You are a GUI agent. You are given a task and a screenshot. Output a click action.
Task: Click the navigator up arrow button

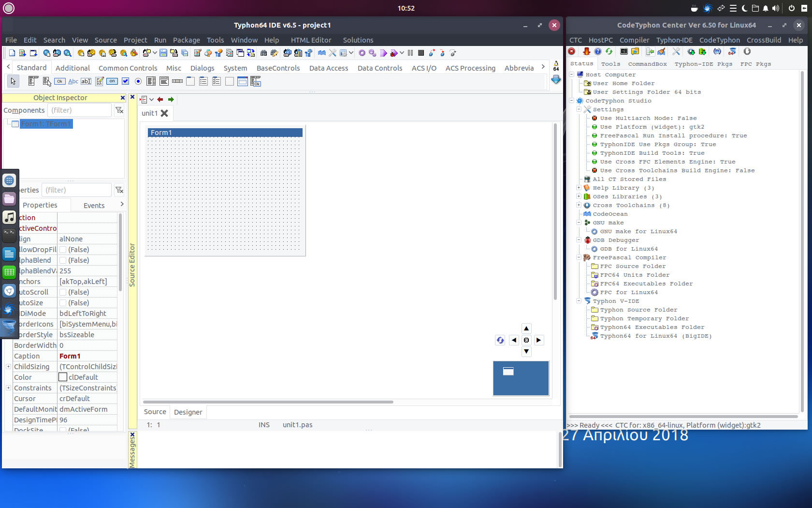(526, 328)
